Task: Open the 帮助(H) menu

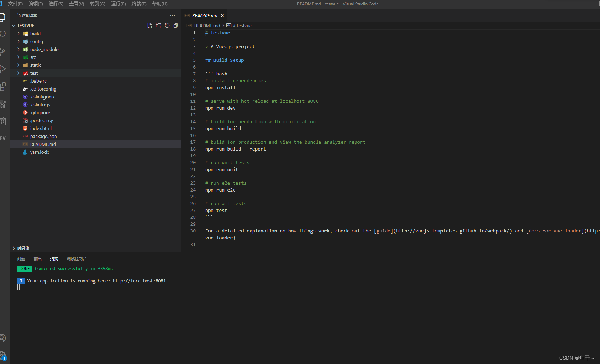Action: [x=160, y=4]
